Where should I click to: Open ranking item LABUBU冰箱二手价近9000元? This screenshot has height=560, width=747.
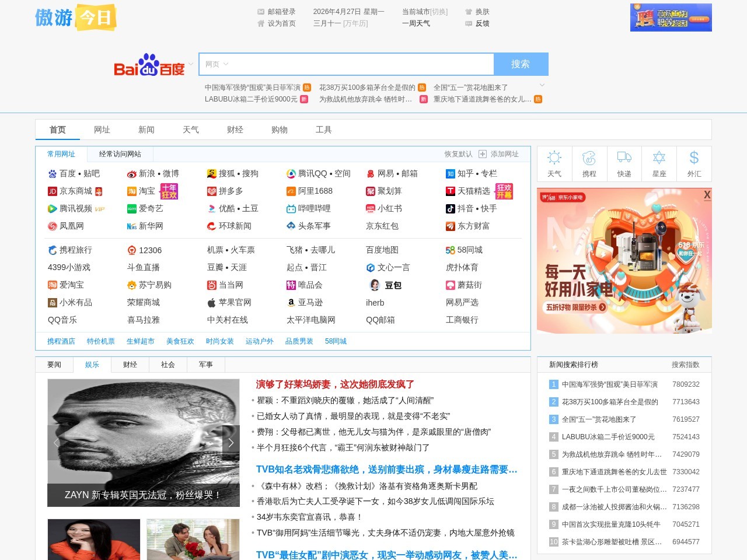[x=608, y=437]
